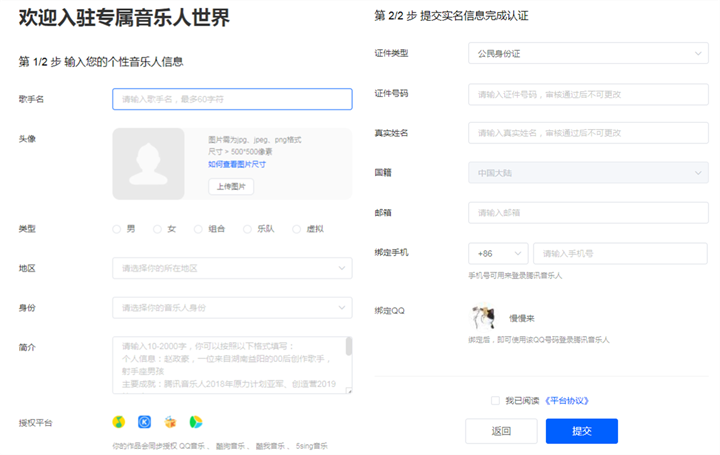The width and height of the screenshot is (720, 455).
Task: Choose the 虚拟 radio button
Action: (296, 229)
